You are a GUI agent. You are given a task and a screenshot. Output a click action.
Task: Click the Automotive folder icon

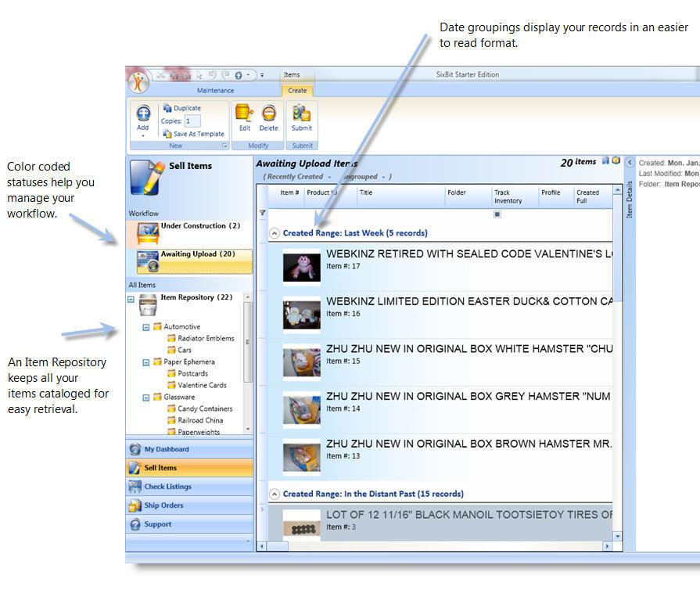pos(157,326)
